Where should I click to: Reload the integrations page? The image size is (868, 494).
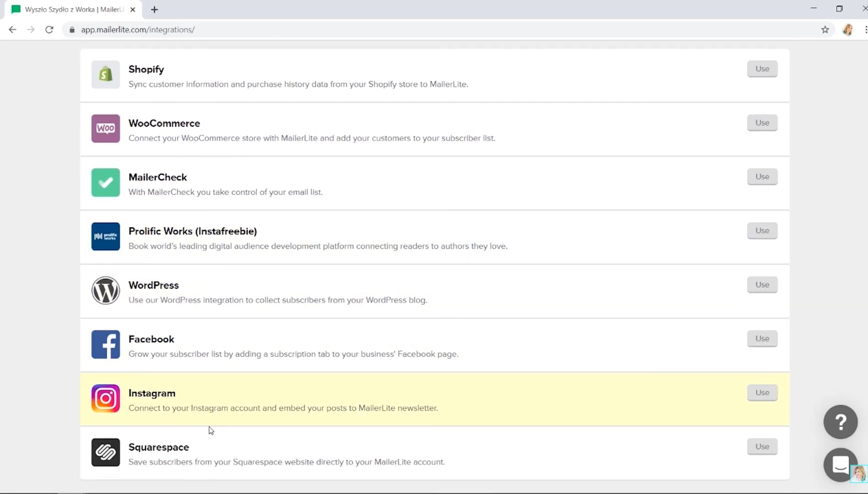(49, 30)
